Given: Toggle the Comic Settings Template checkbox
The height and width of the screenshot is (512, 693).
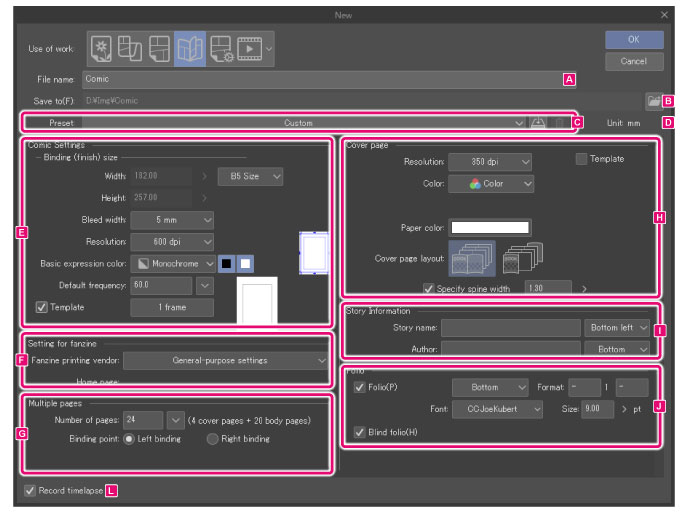Looking at the screenshot, I should [41, 307].
